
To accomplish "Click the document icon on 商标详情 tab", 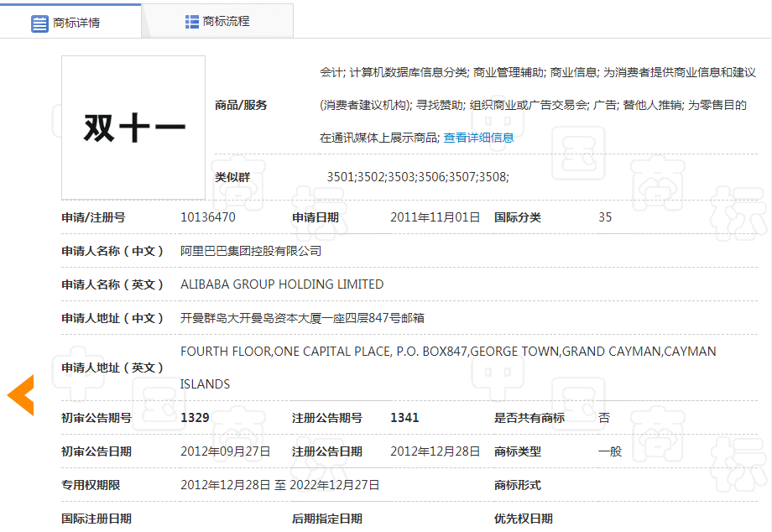I will 39,23.
